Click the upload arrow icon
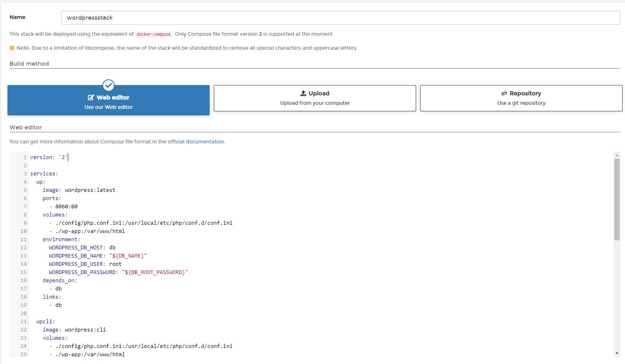Viewport: 625px width, 364px height. coord(303,93)
